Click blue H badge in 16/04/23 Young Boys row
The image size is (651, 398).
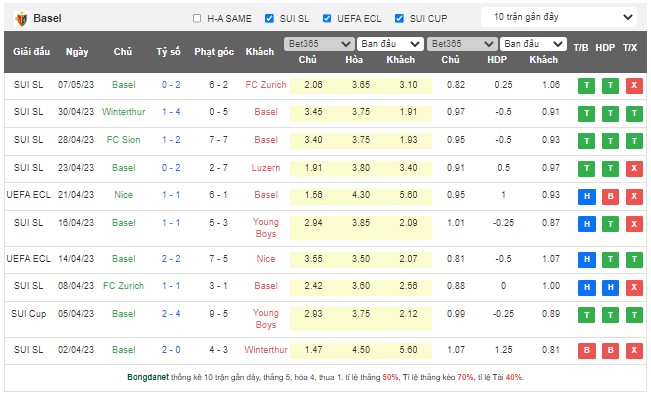(x=587, y=224)
